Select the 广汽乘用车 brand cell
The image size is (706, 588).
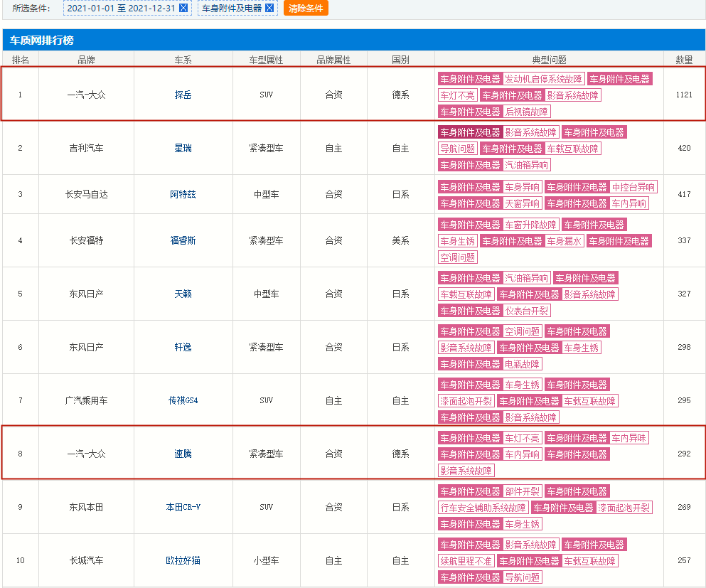(x=86, y=400)
